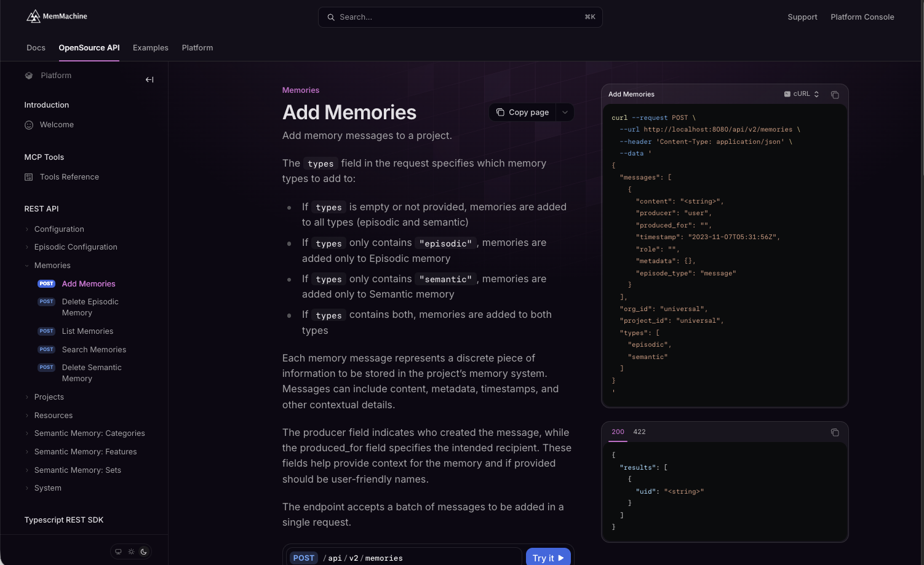Switch to the Examples tab

tap(151, 48)
